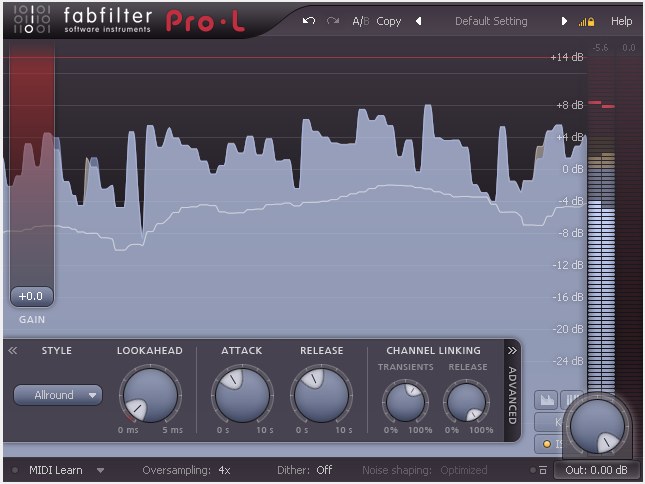Open the MIDI Learn dropdown arrow
645x484 pixels.
[x=100, y=470]
